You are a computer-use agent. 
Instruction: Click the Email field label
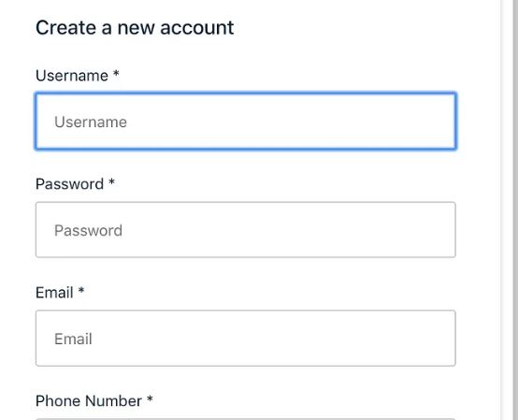pos(54,293)
